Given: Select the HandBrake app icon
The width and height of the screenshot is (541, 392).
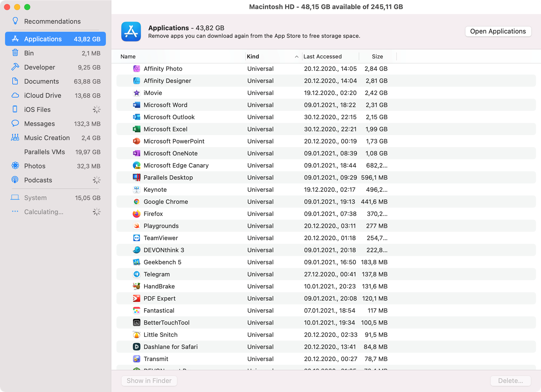Looking at the screenshot, I should 137,286.
